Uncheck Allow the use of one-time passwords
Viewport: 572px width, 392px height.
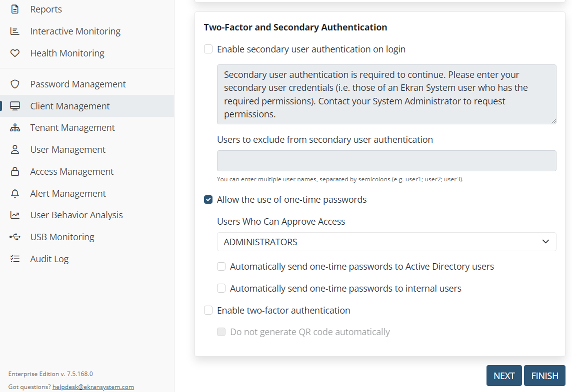[208, 200]
